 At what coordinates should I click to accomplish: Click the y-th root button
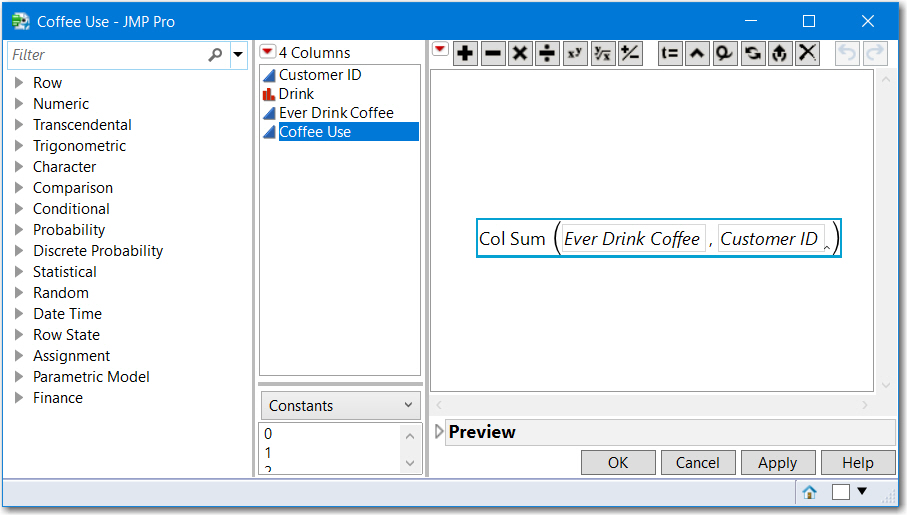(603, 54)
